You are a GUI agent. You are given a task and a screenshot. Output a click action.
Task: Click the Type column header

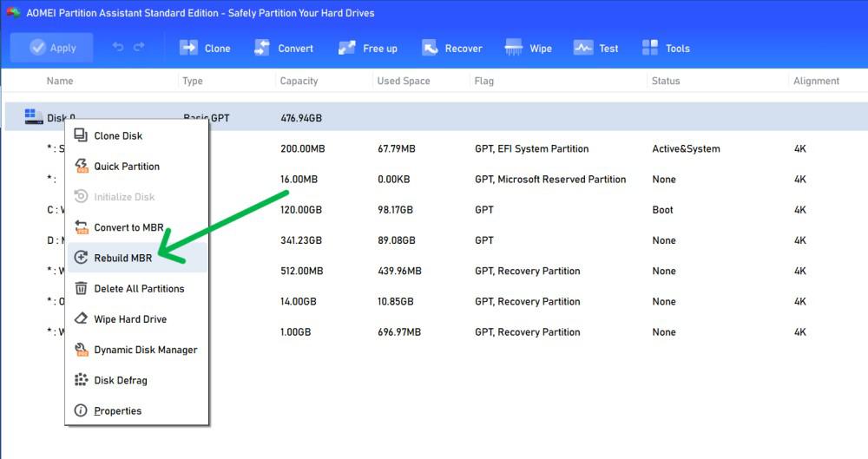click(x=193, y=81)
